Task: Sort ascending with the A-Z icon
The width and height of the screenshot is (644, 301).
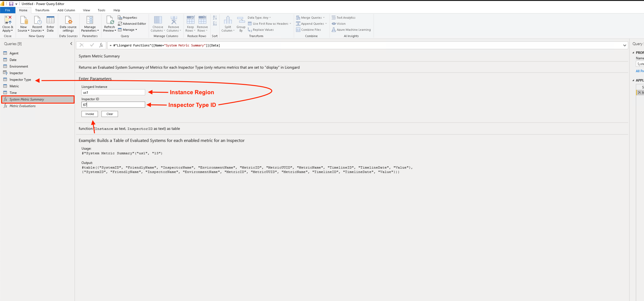Action: click(x=215, y=18)
